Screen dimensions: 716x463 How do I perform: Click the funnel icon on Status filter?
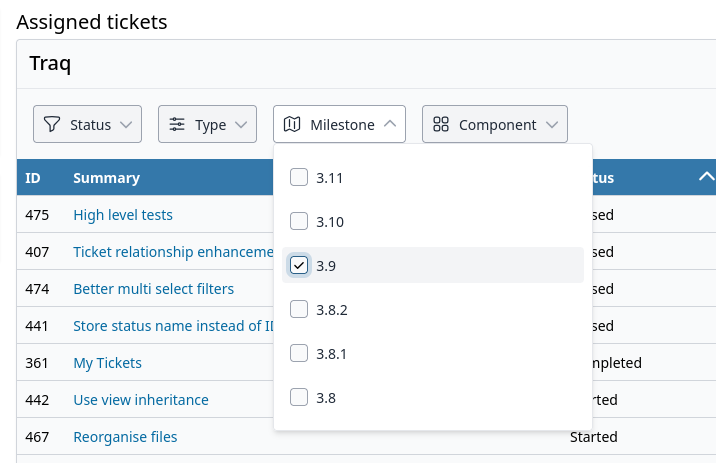[52, 124]
